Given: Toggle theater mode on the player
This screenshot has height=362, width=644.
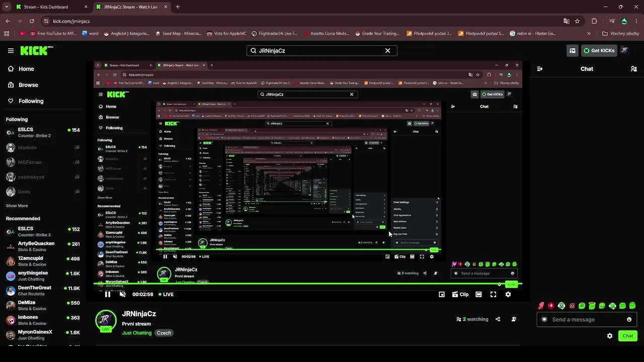Looking at the screenshot, I should coord(478,295).
